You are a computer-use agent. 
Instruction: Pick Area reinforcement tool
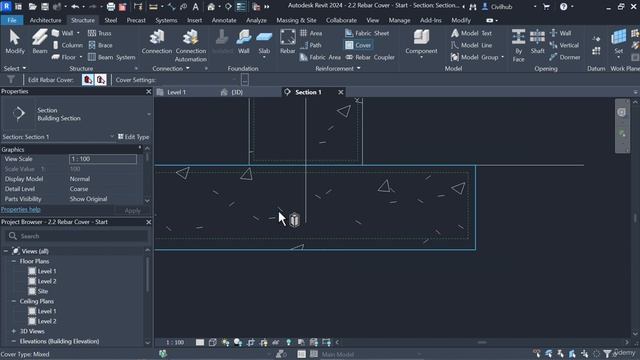tap(311, 33)
